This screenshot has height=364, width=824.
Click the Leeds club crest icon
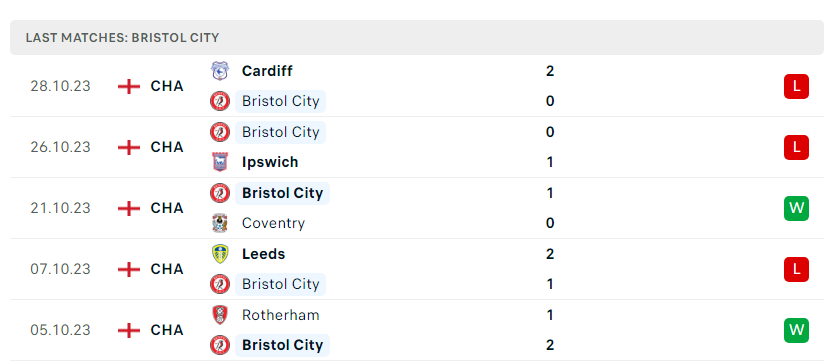(x=220, y=254)
